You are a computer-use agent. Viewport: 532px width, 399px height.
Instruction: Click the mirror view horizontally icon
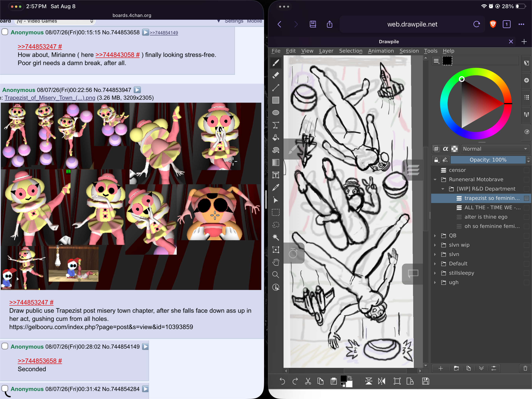coord(381,381)
